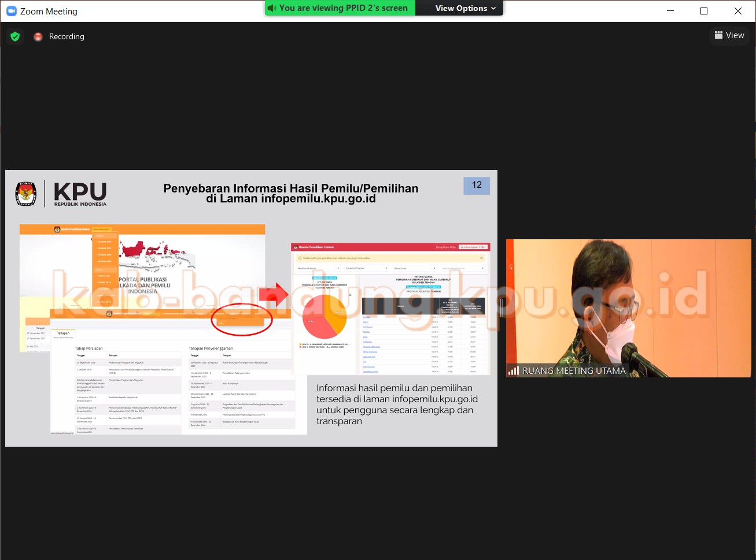The height and width of the screenshot is (560, 756).
Task: Expand the SULAWESI TENGAH dropdown in slide
Action: pyautogui.click(x=366, y=268)
